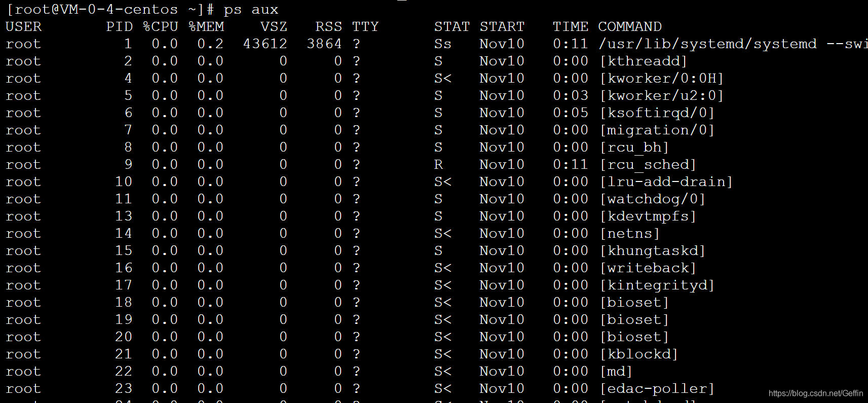Click the PID column header
The height and width of the screenshot is (403, 868).
point(119,26)
